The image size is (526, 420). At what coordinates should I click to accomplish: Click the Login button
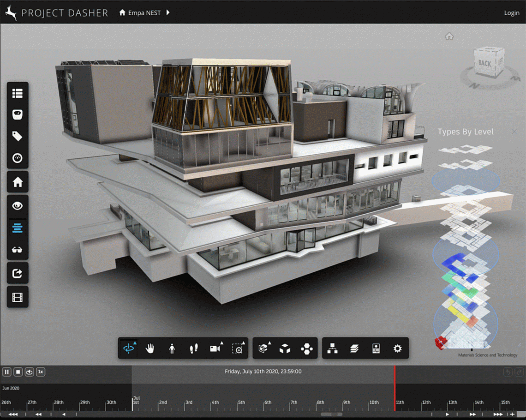511,12
